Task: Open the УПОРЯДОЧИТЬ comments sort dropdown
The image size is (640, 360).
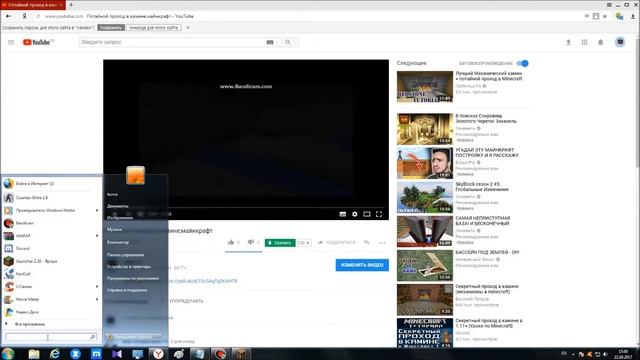Action: [x=186, y=301]
